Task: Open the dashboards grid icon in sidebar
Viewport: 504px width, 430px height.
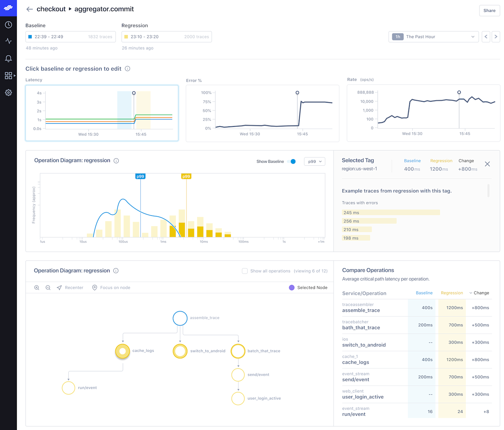Action: point(8,76)
